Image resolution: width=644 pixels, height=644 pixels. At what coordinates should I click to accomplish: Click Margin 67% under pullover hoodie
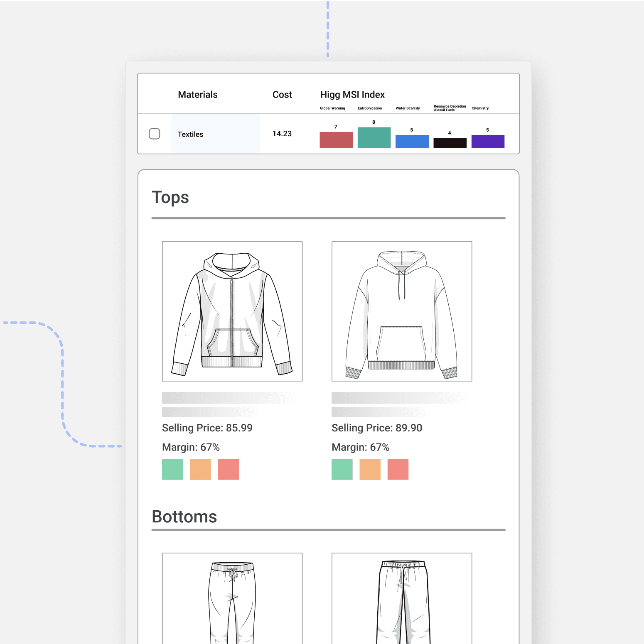pos(360,447)
